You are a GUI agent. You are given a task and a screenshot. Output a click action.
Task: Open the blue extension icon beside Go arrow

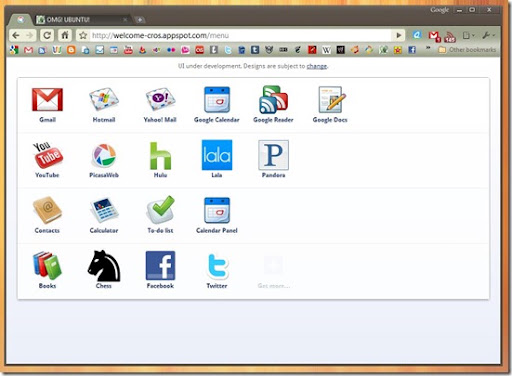click(417, 35)
